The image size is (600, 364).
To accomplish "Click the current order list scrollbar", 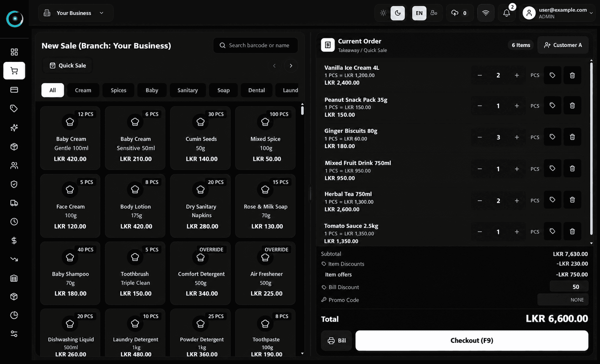I will [591, 149].
